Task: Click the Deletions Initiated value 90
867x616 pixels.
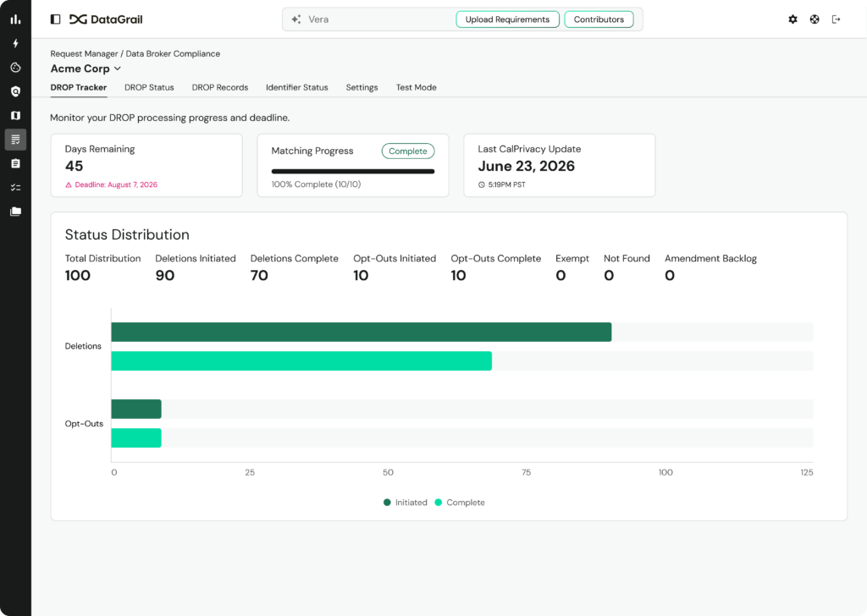Action: (165, 275)
